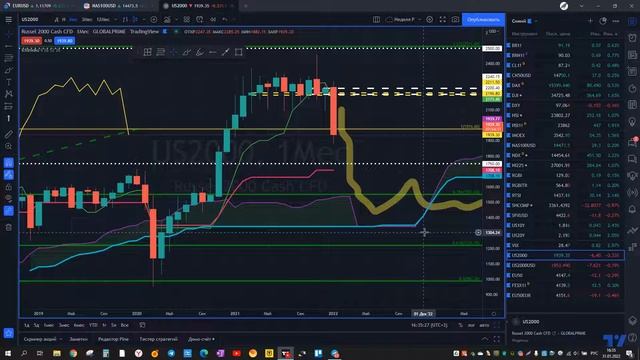Undo the last chart action
Image resolution: width=640 pixels, height=360 pixels.
point(225,20)
